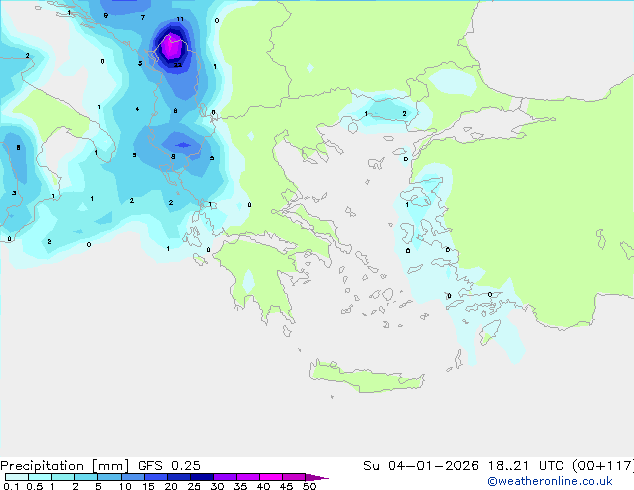
Task: Click the '0.1' legend scale label
Action: click(x=11, y=486)
